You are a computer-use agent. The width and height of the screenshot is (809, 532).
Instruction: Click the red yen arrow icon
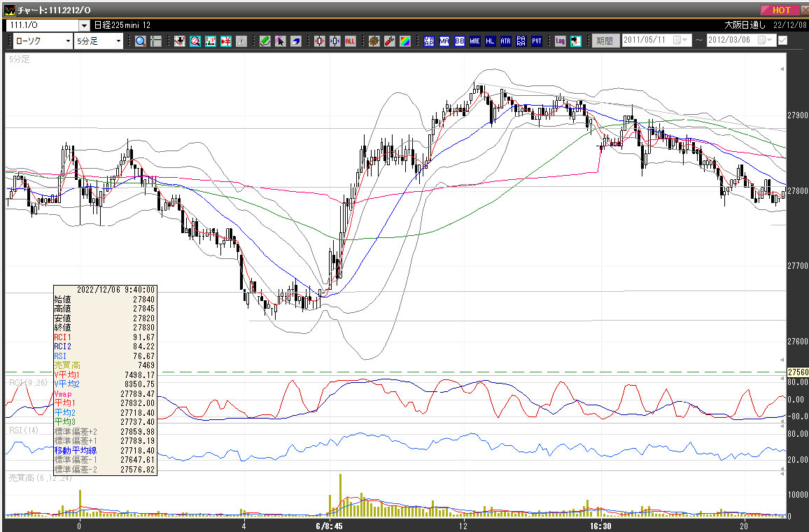click(x=225, y=41)
